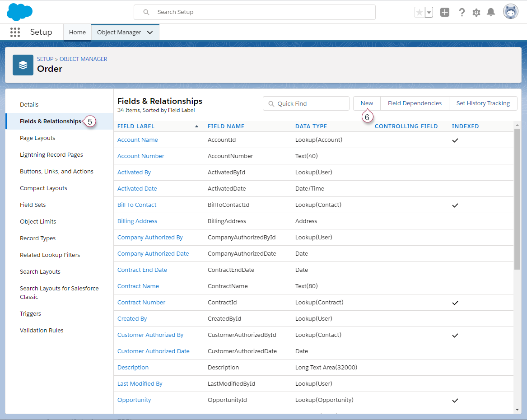Open the notifications bell
The width and height of the screenshot is (527, 420).
(x=491, y=13)
